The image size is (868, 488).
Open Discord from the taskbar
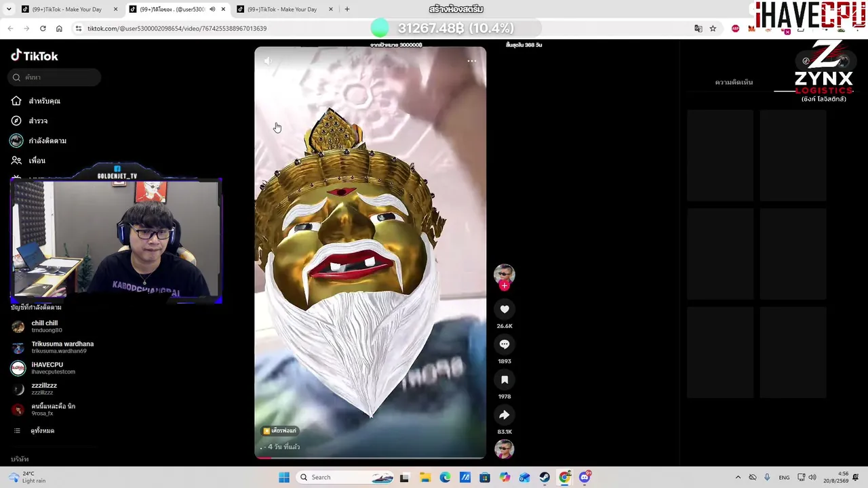click(x=585, y=477)
